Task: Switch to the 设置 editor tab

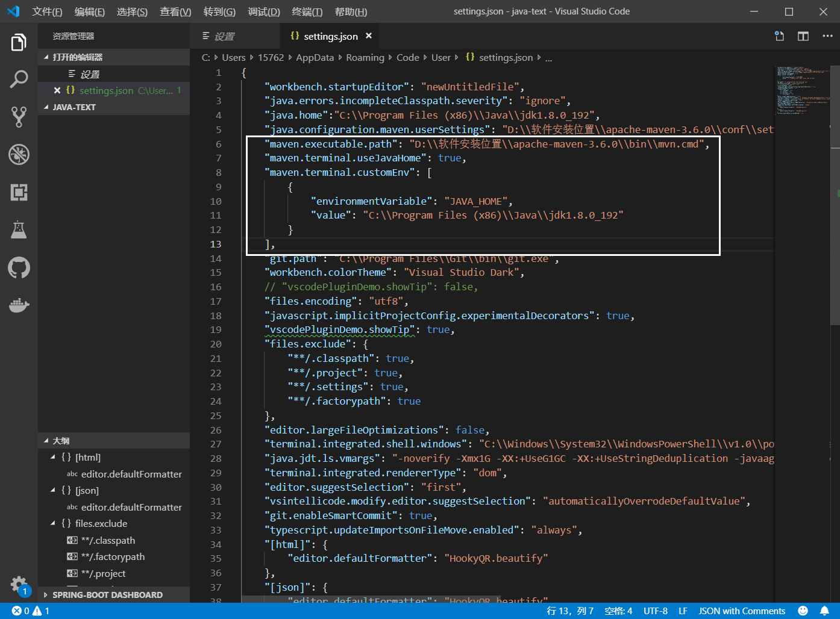Action: point(235,36)
